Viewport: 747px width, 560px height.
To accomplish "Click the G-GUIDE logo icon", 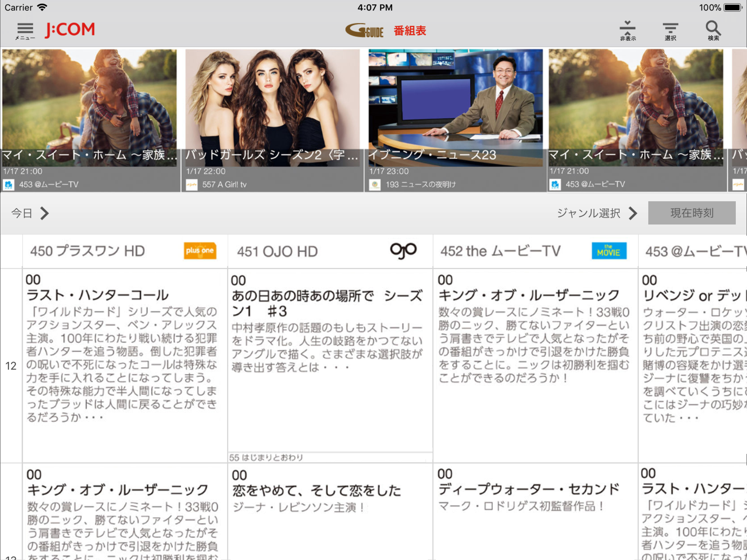I will 364,31.
